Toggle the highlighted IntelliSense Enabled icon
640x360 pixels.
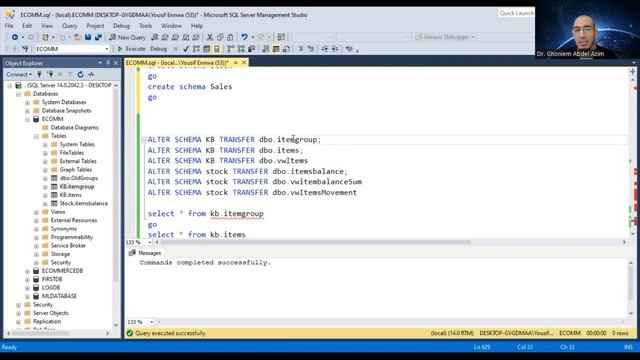pyautogui.click(x=217, y=49)
